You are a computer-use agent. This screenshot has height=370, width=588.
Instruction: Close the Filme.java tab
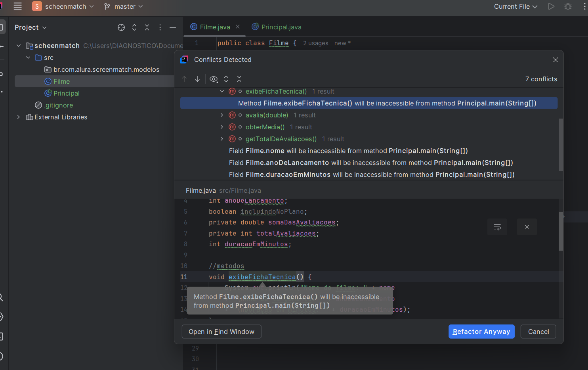238,27
